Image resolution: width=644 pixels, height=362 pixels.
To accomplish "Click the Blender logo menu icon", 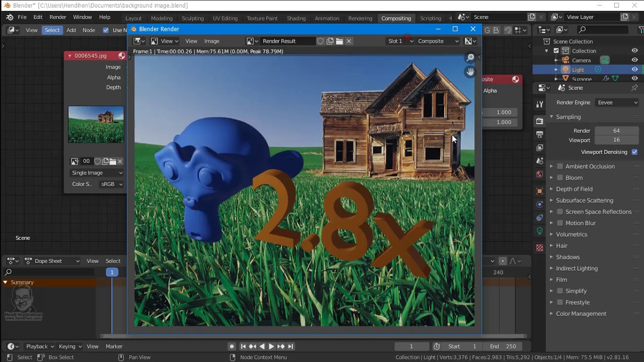I will (x=10, y=17).
